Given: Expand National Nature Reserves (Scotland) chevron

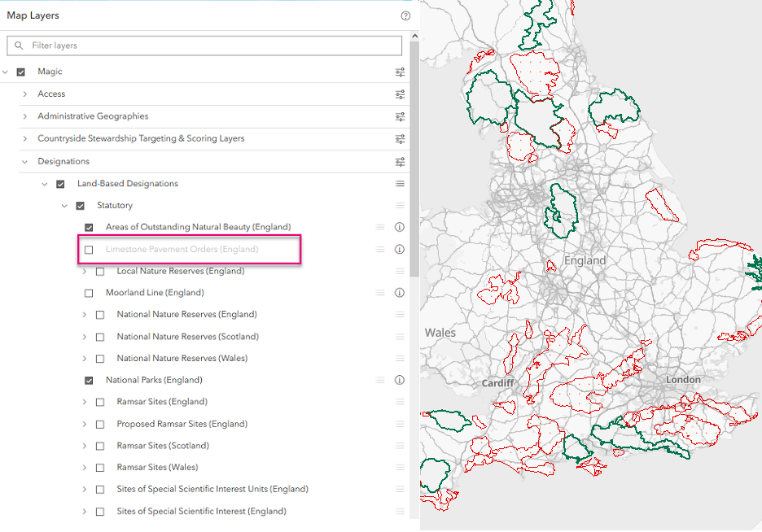Looking at the screenshot, I should tap(84, 337).
